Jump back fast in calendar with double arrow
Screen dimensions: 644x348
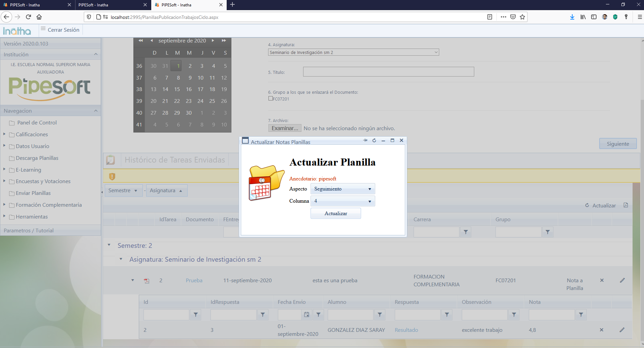coord(141,40)
